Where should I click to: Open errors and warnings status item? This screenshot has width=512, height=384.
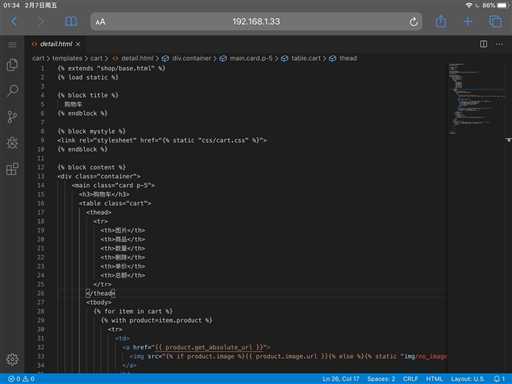[22, 379]
